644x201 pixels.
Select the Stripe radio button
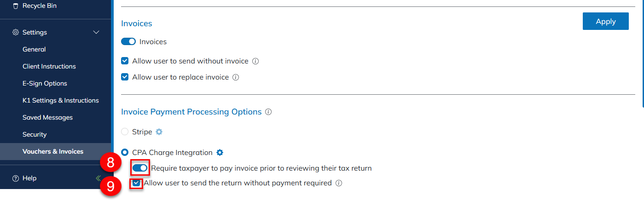125,132
